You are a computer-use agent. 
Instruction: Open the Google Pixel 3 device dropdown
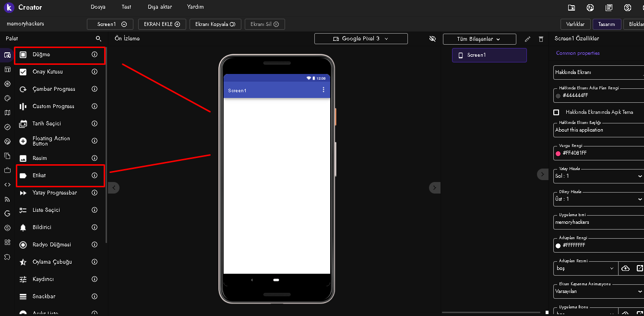361,38
